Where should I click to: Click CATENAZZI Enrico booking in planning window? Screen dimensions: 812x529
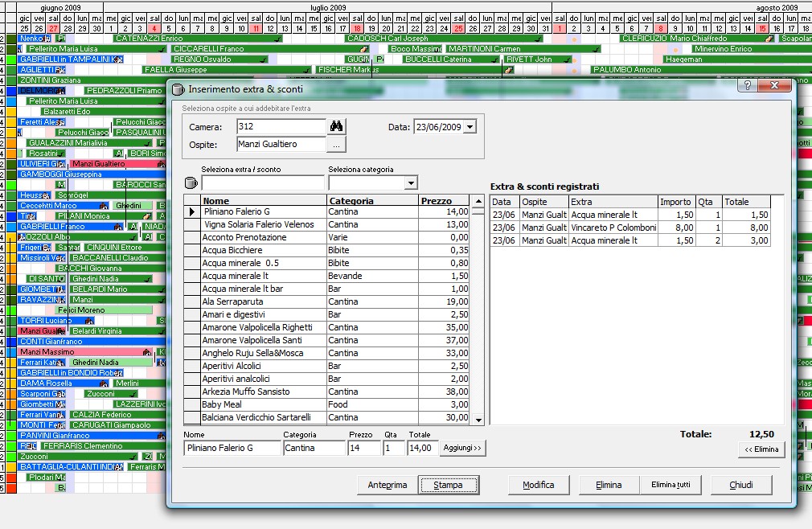click(197, 39)
